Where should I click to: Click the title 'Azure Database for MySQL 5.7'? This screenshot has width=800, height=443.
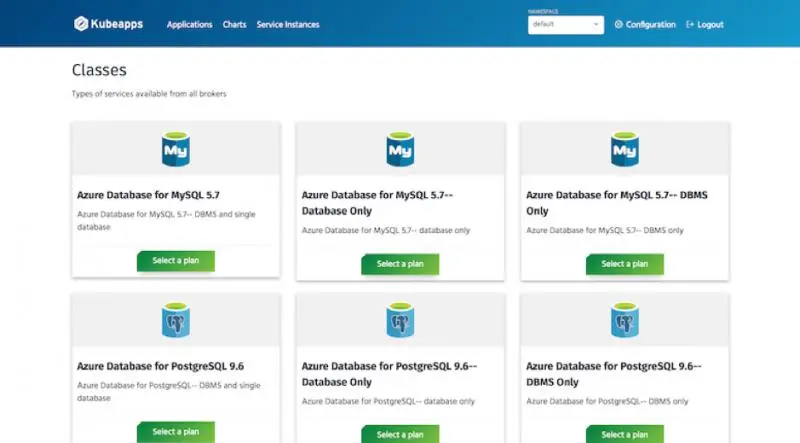coord(148,195)
